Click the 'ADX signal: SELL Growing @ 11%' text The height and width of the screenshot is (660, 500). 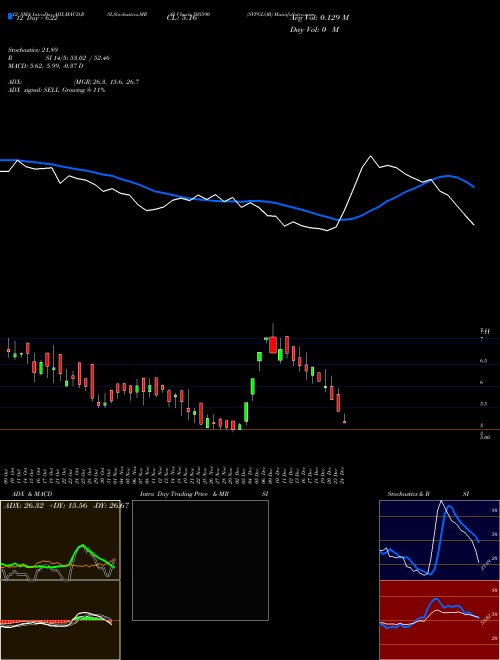point(56,90)
